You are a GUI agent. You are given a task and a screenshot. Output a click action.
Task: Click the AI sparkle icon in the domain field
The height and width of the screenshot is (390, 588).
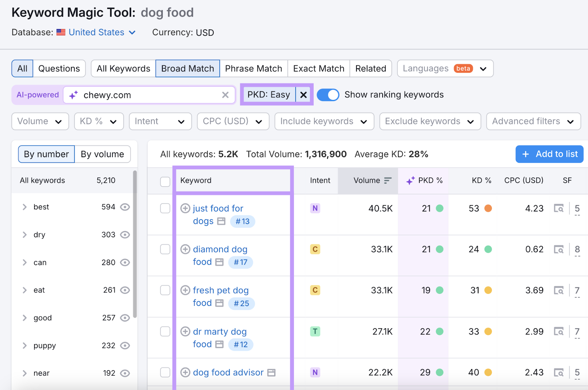(73, 95)
